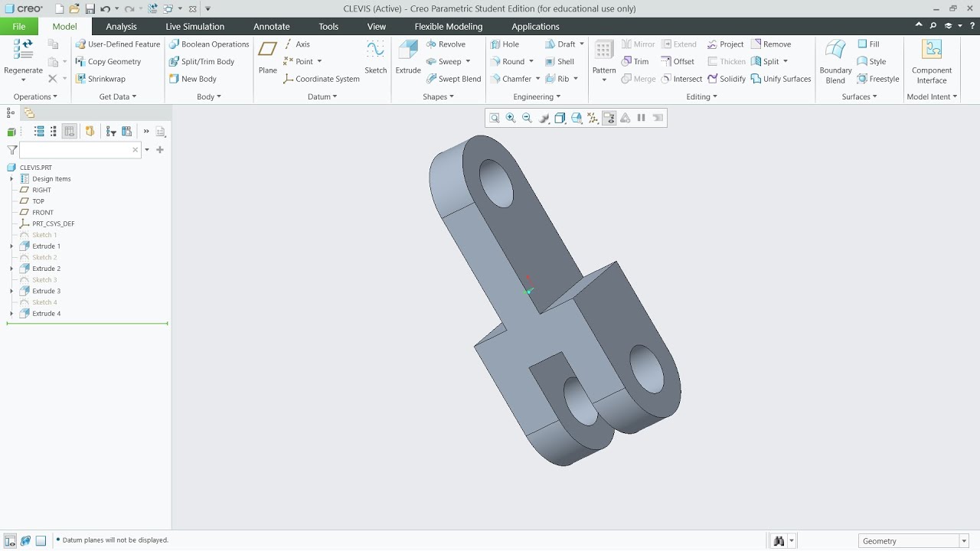The image size is (980, 551).
Task: Click the Regenerate icon in Operations
Action: [x=23, y=50]
